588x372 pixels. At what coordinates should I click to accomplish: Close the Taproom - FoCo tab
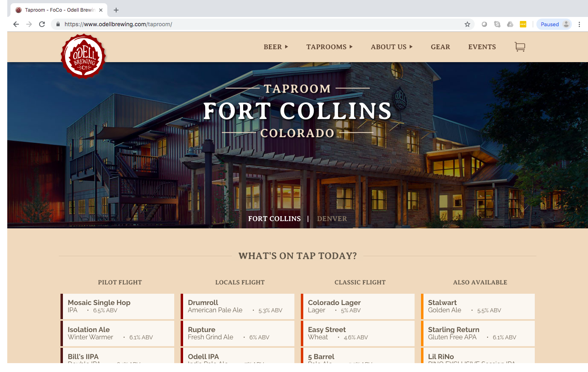[101, 10]
